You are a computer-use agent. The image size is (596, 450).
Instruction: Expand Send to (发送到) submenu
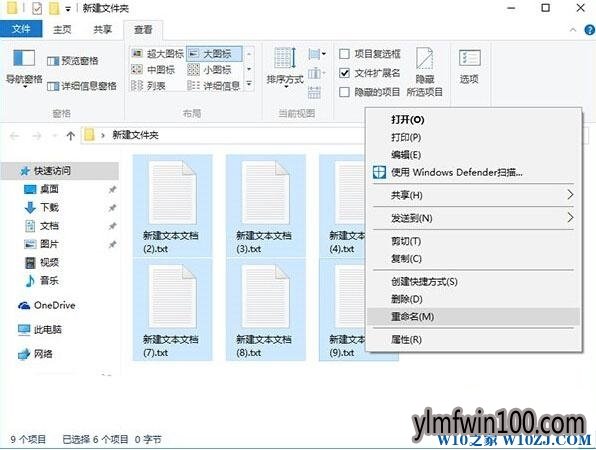point(473,218)
